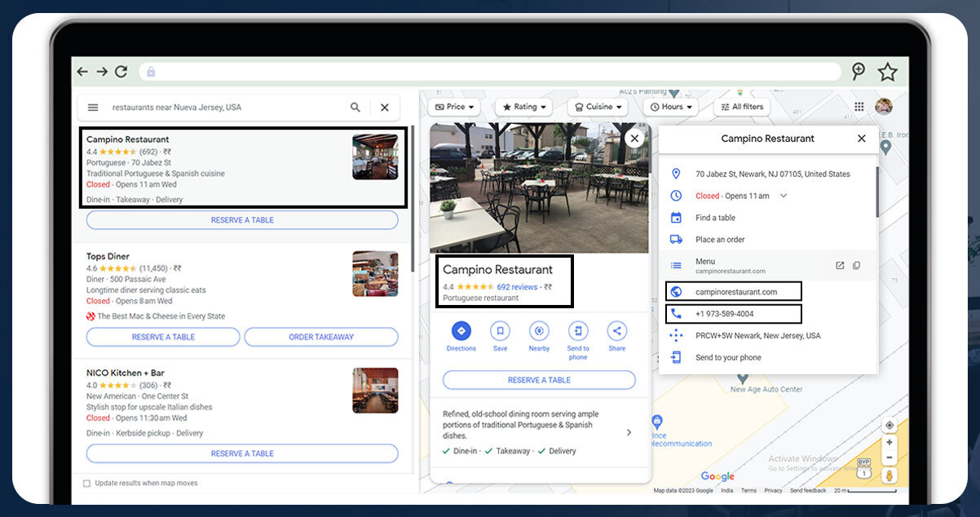Open the 692 reviews link
This screenshot has width=980, height=517.
(517, 287)
